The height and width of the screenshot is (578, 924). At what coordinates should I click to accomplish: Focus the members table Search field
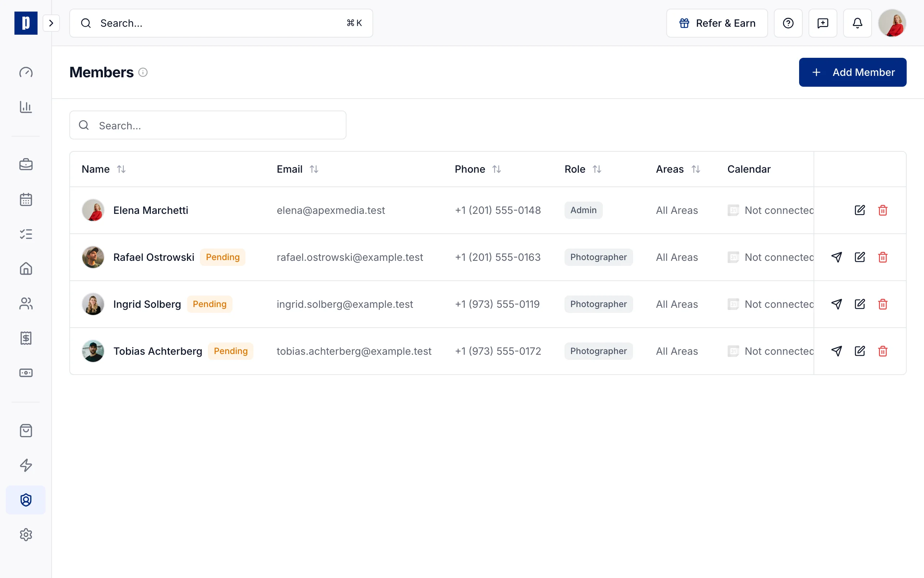(208, 125)
